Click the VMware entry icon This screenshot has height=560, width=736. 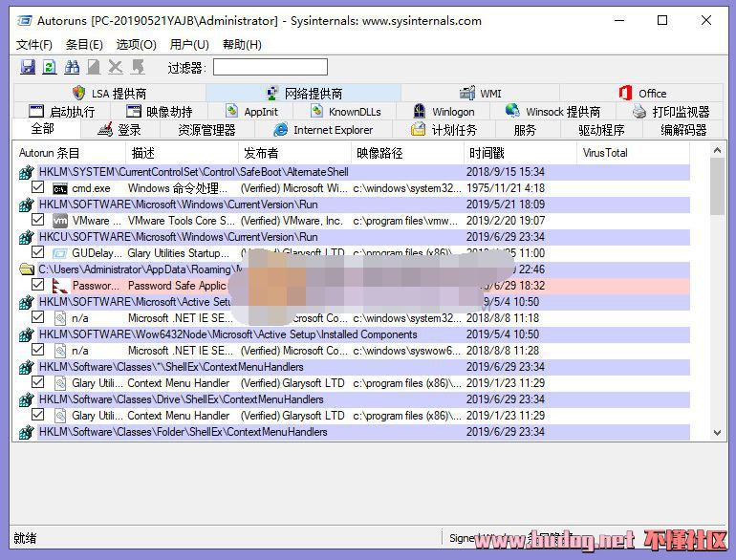coord(59,221)
